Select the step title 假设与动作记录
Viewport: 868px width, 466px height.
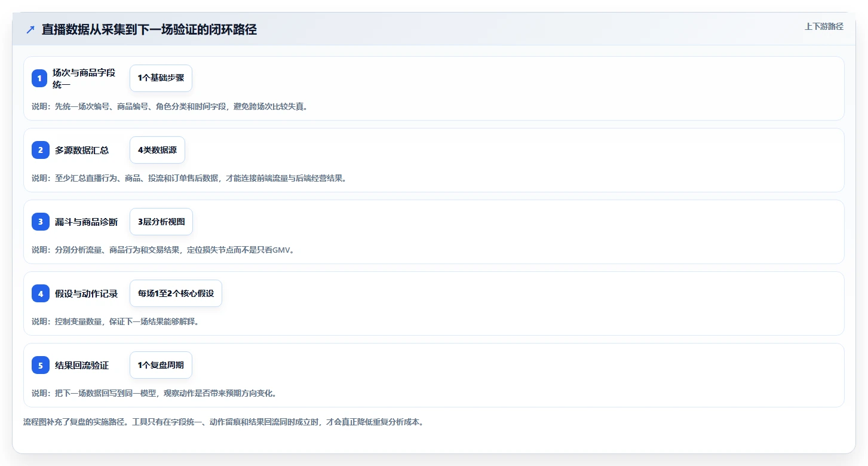point(86,293)
